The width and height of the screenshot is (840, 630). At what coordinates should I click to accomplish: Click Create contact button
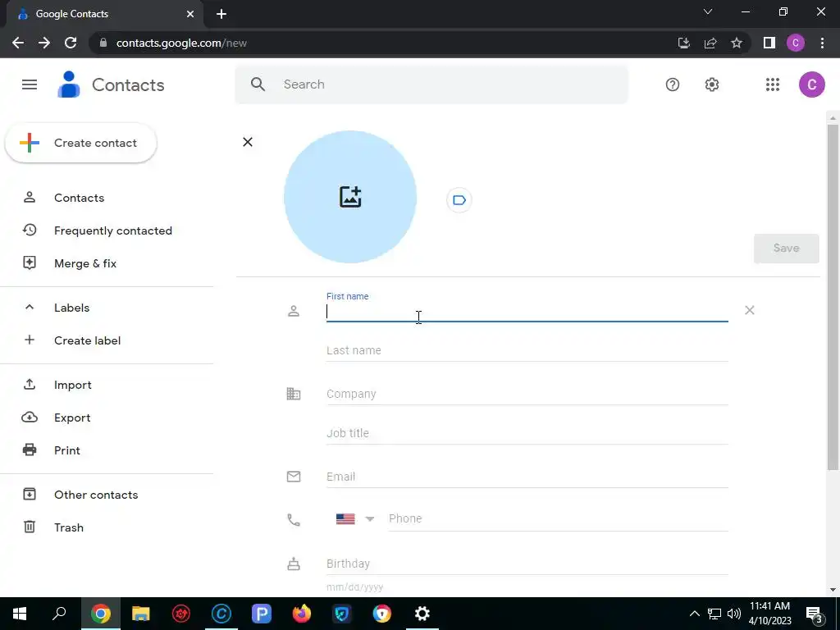coord(81,143)
